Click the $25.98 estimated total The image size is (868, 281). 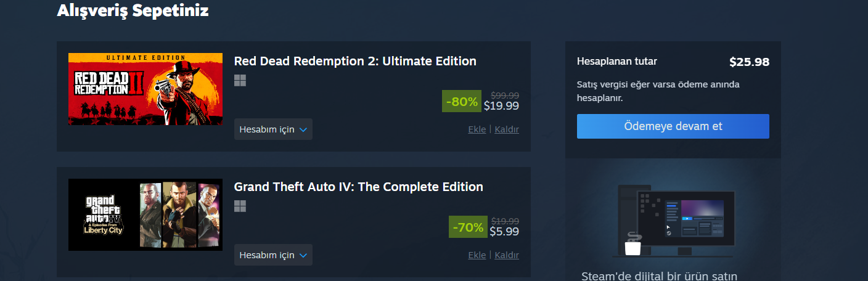point(749,62)
